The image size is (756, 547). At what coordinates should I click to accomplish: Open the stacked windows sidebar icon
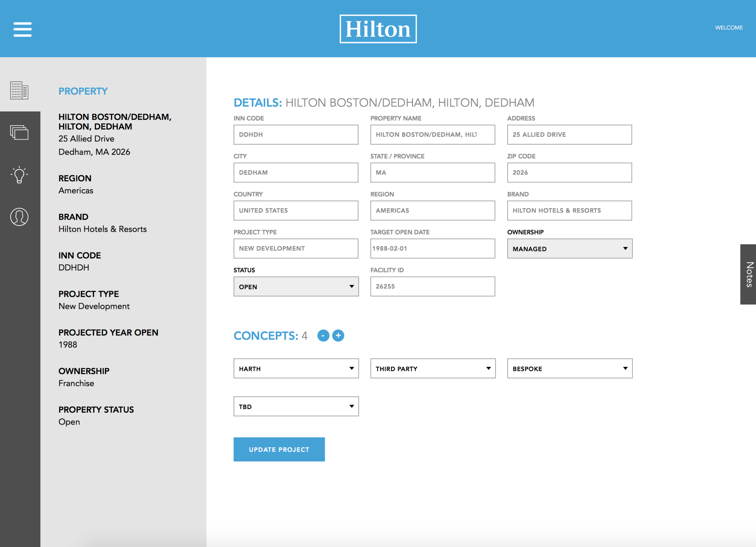coord(19,133)
